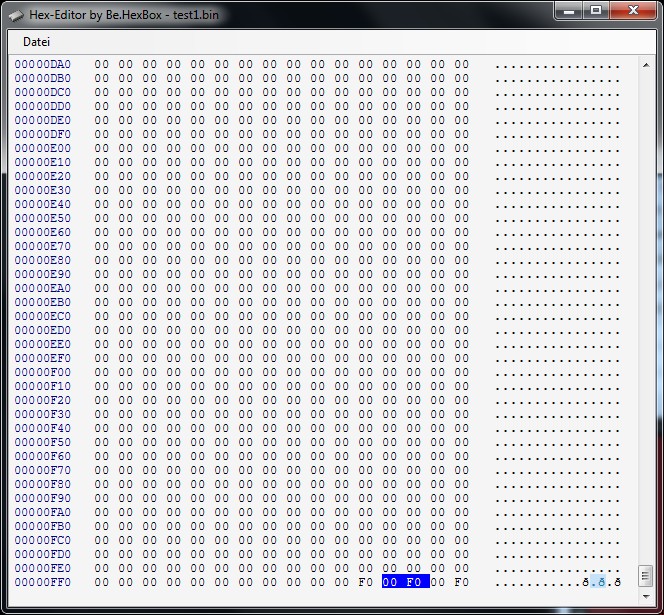Viewport: 664px width, 615px height.
Task: Minimize the Hex-Editor window
Action: tap(571, 10)
